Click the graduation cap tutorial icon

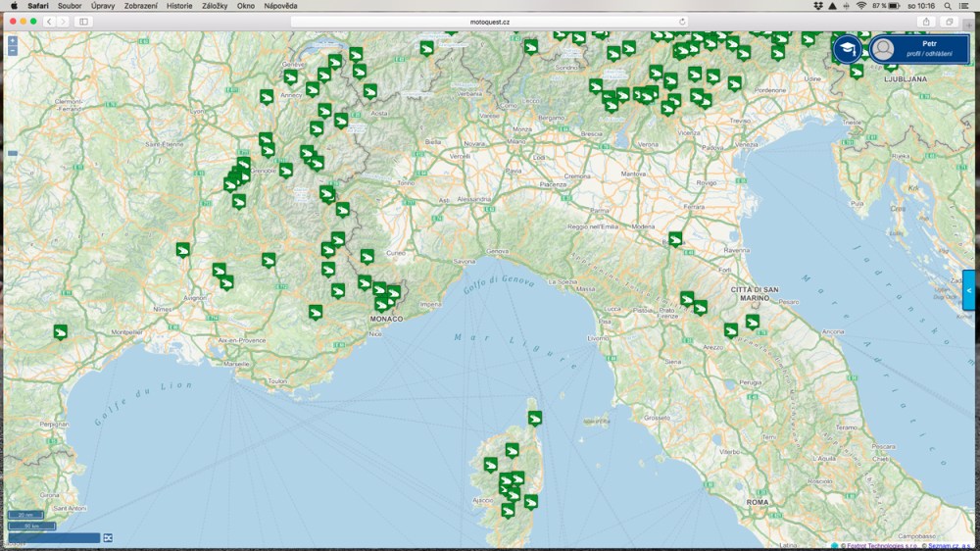point(847,49)
